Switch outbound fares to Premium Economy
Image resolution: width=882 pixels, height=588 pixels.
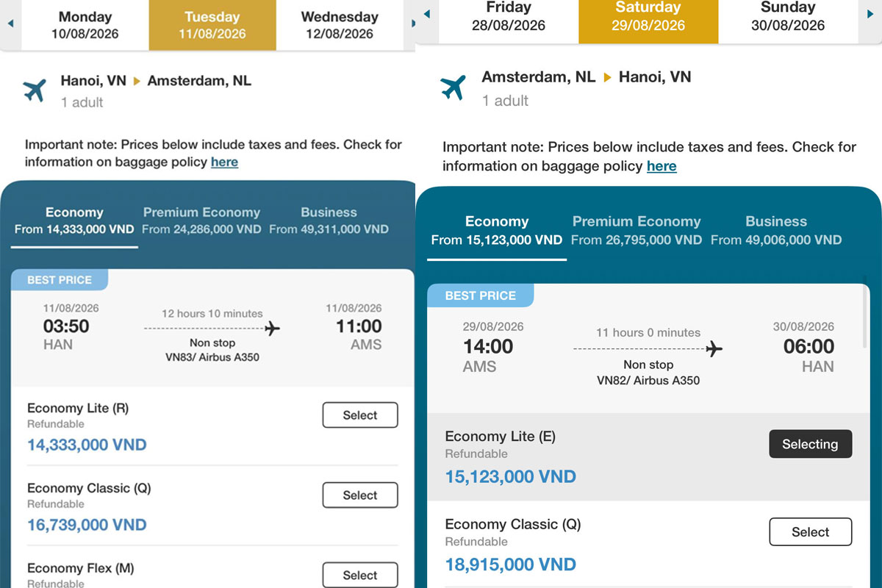pyautogui.click(x=201, y=220)
